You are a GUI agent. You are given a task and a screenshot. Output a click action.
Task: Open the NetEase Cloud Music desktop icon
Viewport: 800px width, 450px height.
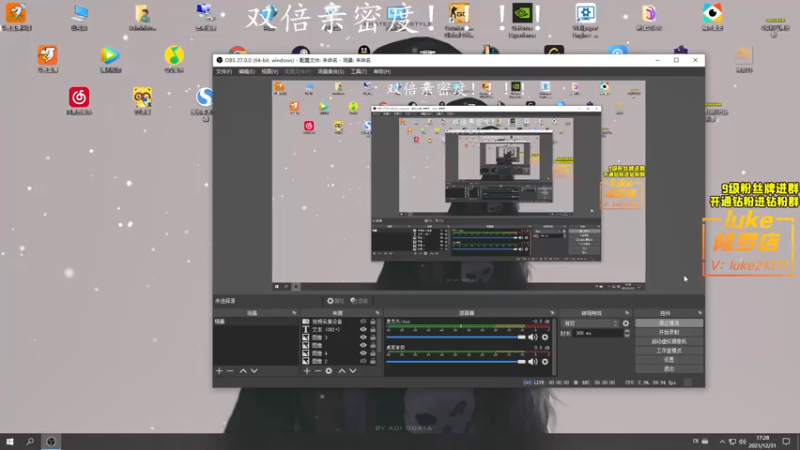click(79, 101)
